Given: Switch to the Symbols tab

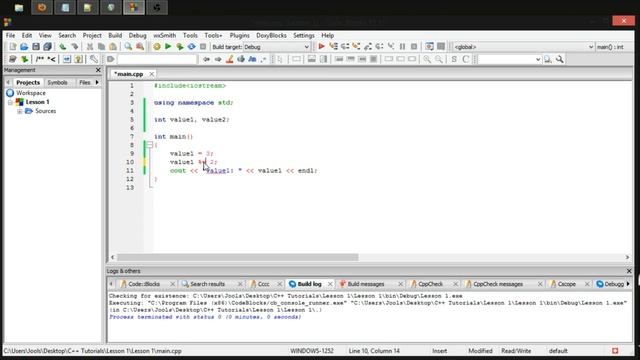Looking at the screenshot, I should click(58, 82).
